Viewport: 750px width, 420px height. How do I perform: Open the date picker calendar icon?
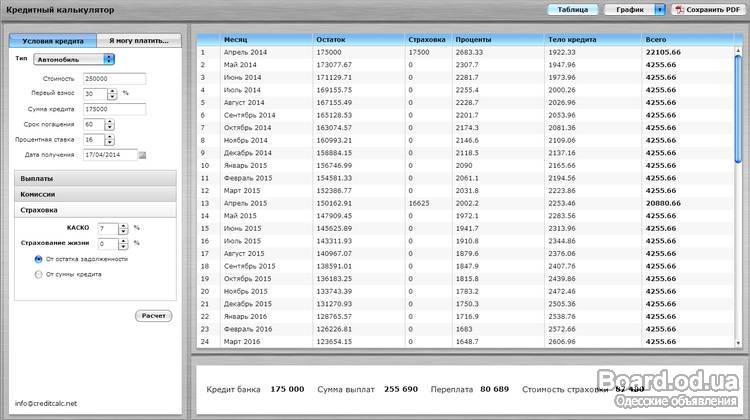coord(142,155)
